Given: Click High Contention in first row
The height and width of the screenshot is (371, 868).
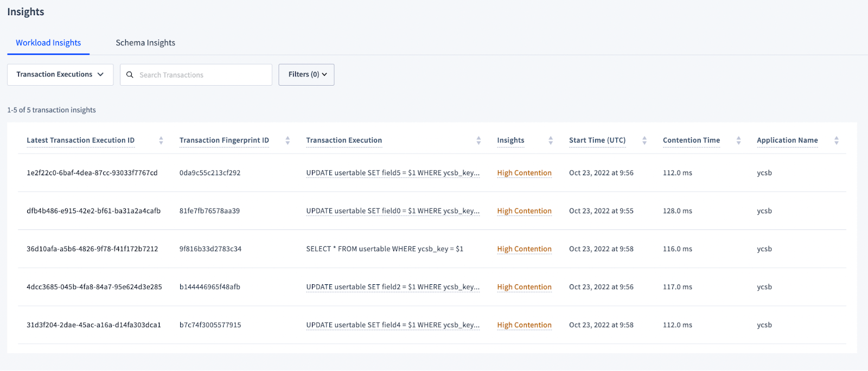Looking at the screenshot, I should coord(524,173).
